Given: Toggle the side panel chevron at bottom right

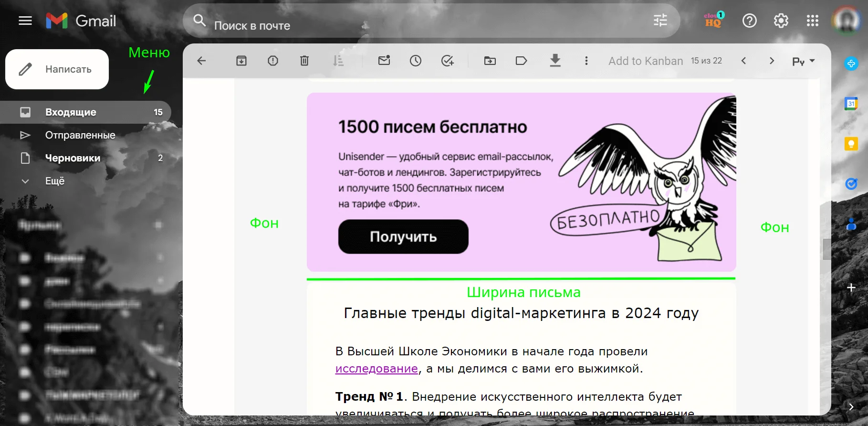Looking at the screenshot, I should [851, 406].
